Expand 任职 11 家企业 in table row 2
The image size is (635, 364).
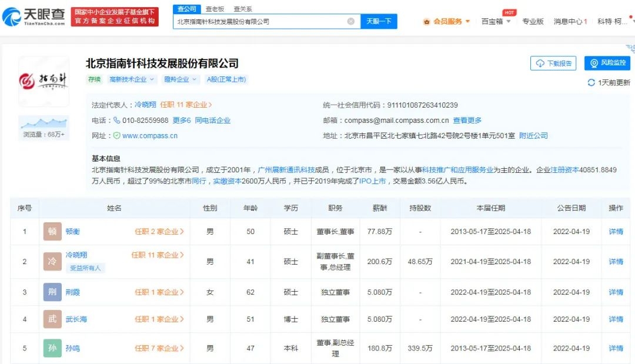coord(158,255)
